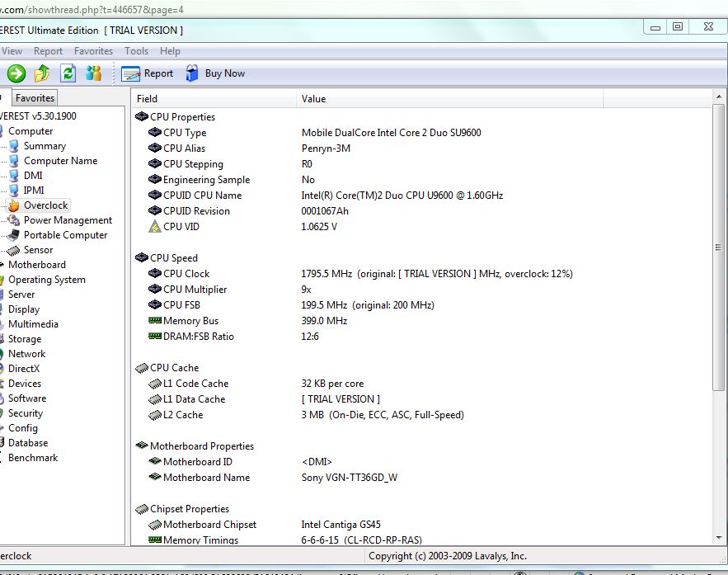Viewport: 728px width, 575px height.
Task: Click the Sensor chip icon
Action: tap(14, 250)
